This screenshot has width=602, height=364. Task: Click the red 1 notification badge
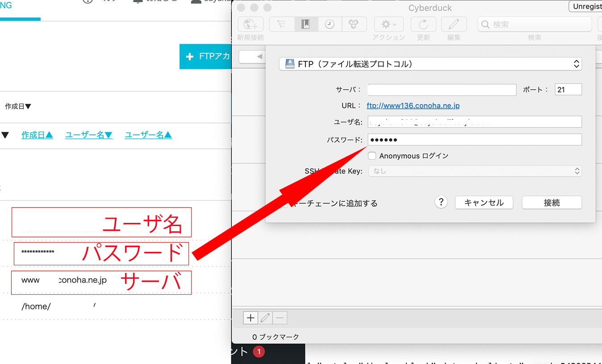[x=259, y=352]
